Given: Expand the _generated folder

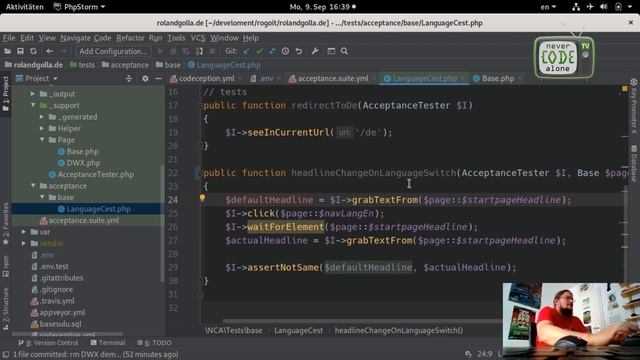Looking at the screenshot, I should point(42,117).
